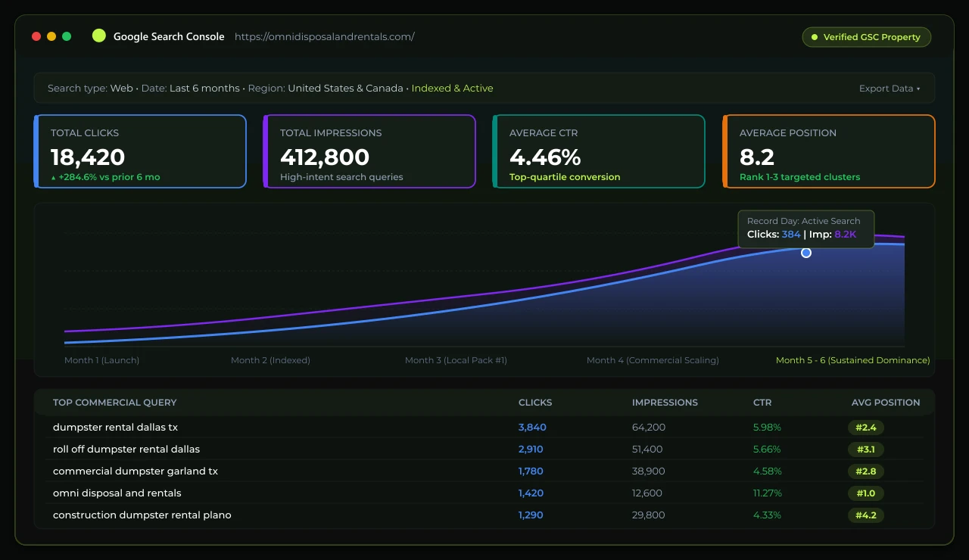Select the query 'commercial dumpster garland tx'
Viewport: 969px width, 560px height.
[x=136, y=471]
